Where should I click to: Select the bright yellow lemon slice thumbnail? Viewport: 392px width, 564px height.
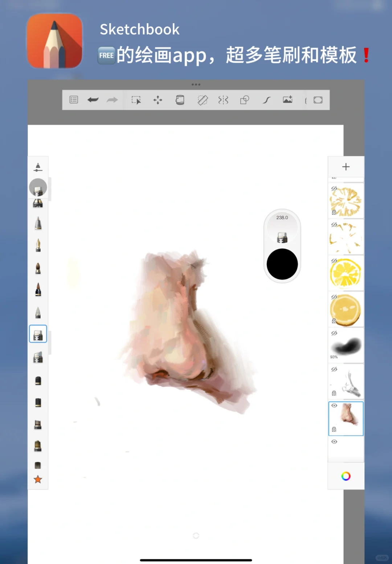[346, 273]
